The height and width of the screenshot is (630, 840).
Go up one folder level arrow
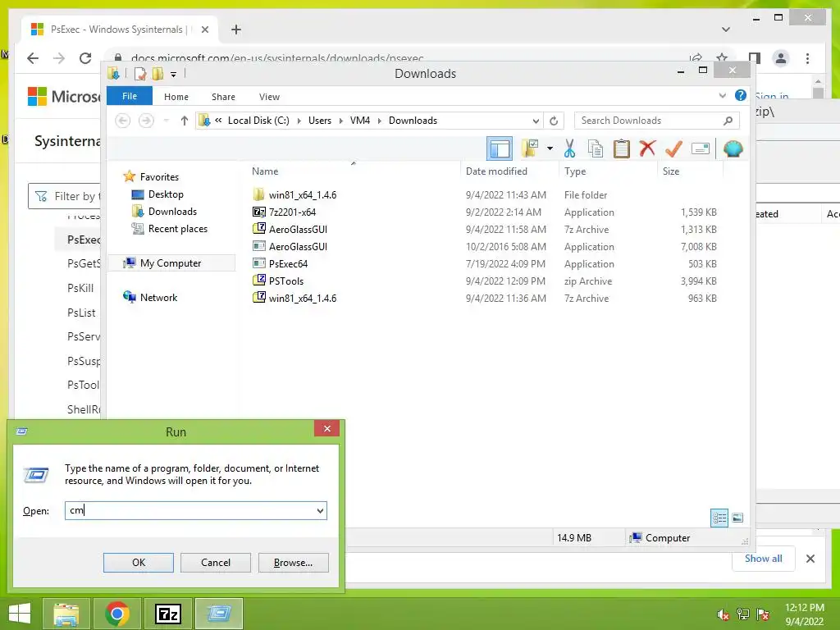click(x=185, y=121)
